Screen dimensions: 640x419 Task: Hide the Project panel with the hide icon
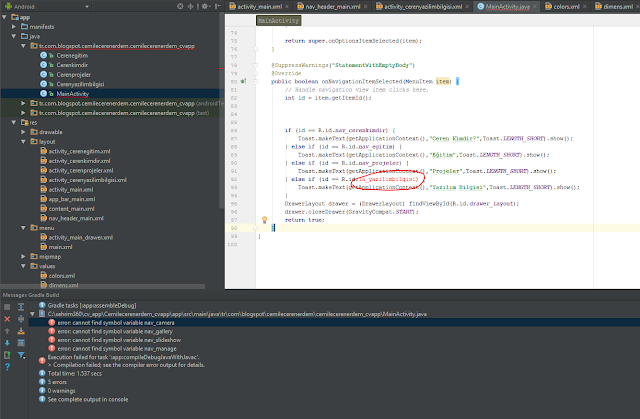point(218,6)
